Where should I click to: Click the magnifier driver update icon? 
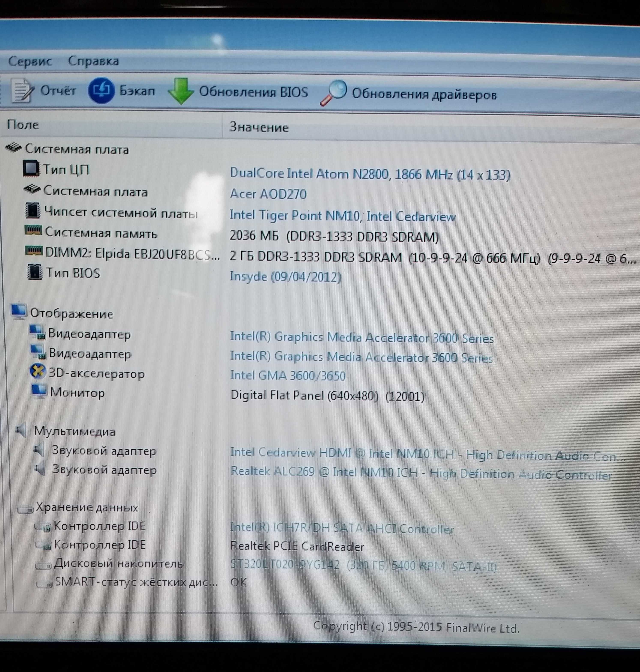click(334, 93)
